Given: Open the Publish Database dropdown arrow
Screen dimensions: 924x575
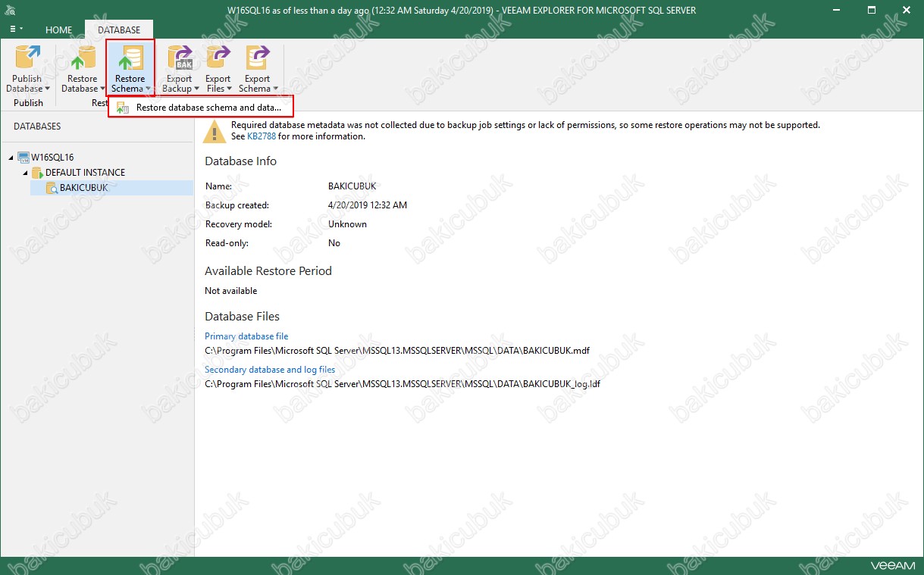Looking at the screenshot, I should pos(47,89).
